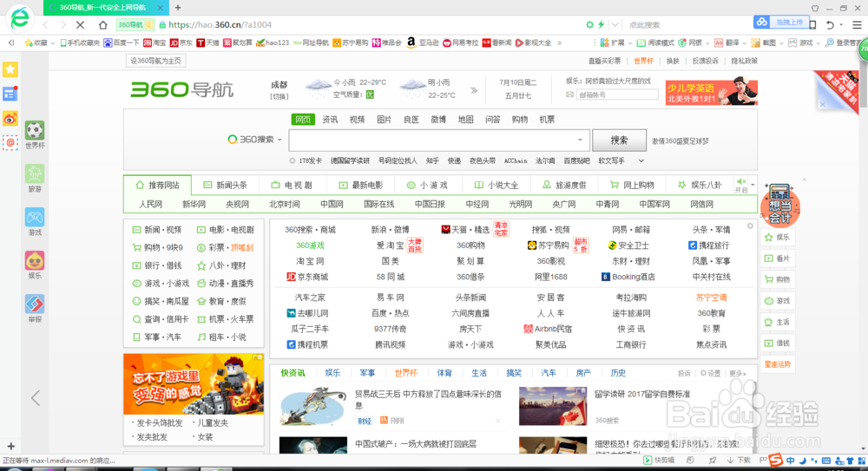Open the mail @ sidebar icon
Image resolution: width=868 pixels, height=471 pixels.
point(10,143)
